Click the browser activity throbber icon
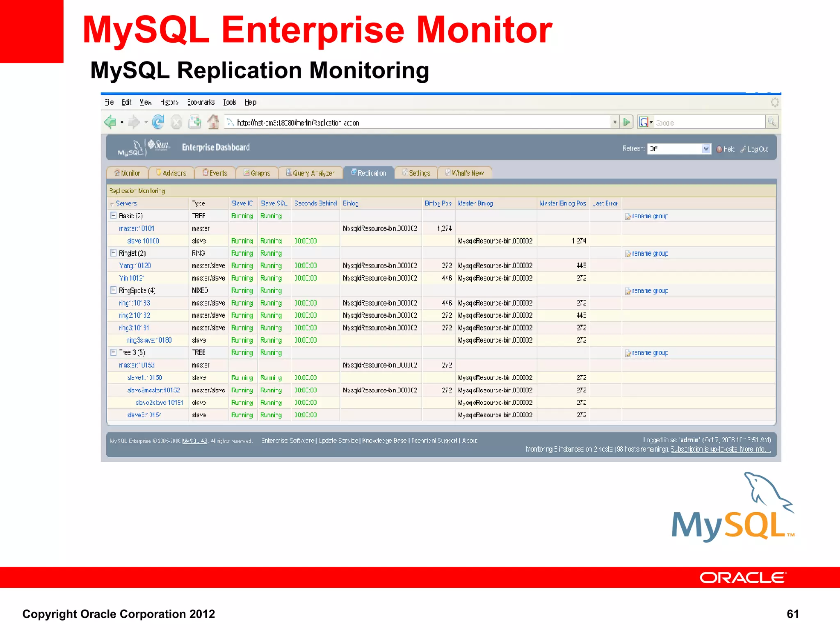The height and width of the screenshot is (630, 840). (774, 103)
